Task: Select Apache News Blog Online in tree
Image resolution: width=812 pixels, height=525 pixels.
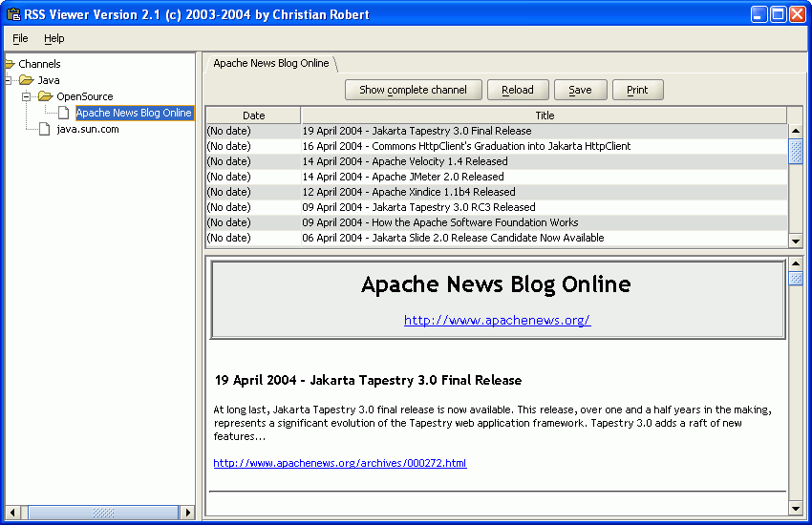Action: (x=134, y=113)
